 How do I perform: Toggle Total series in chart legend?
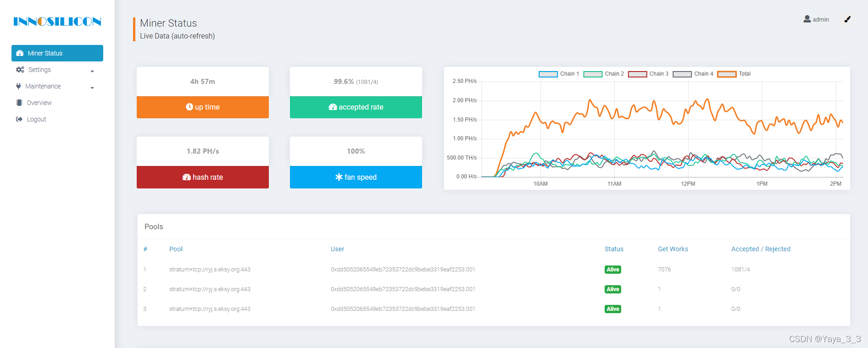734,74
